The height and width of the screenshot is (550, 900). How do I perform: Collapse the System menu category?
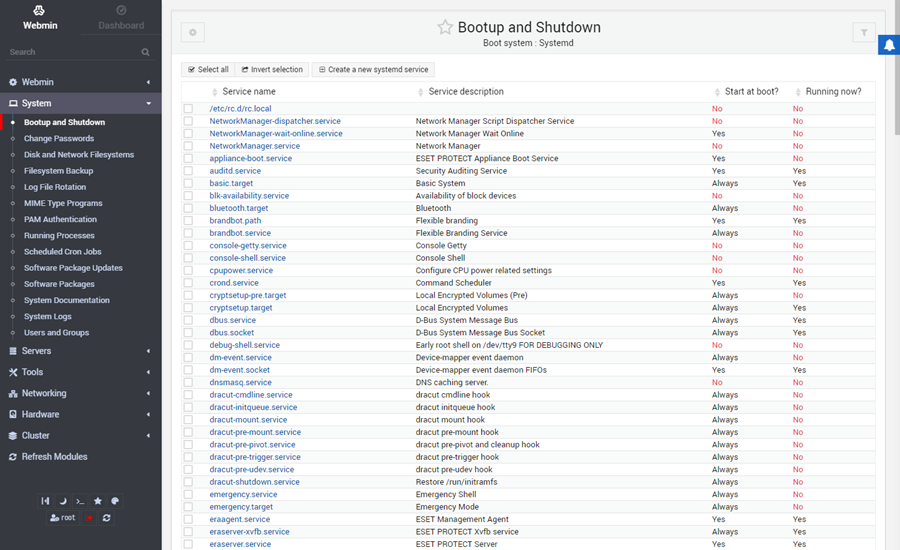click(80, 103)
